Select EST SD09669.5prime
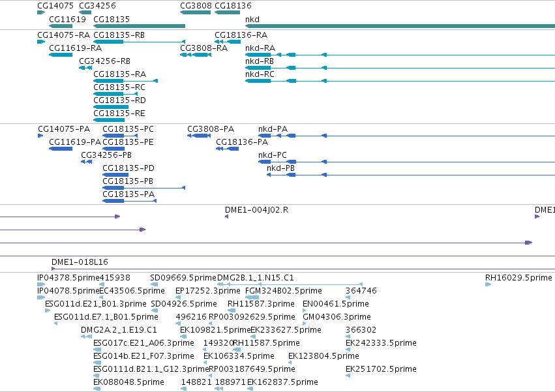This screenshot has width=555, height=392. 154,284
